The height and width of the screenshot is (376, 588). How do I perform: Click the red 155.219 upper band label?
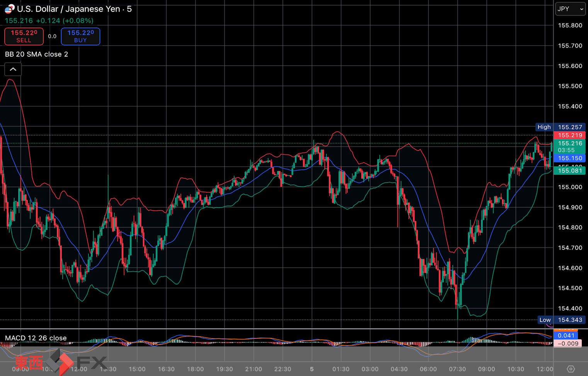570,135
